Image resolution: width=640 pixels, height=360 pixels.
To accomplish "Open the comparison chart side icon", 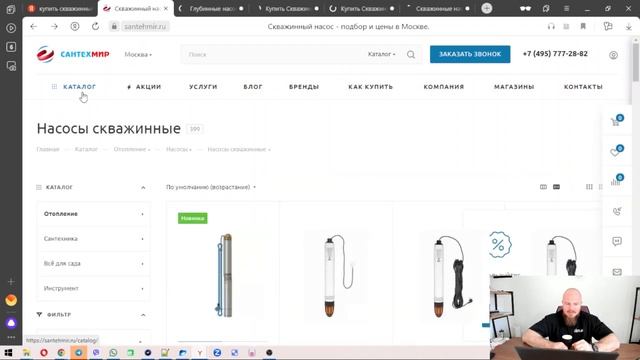I will pyautogui.click(x=616, y=181).
